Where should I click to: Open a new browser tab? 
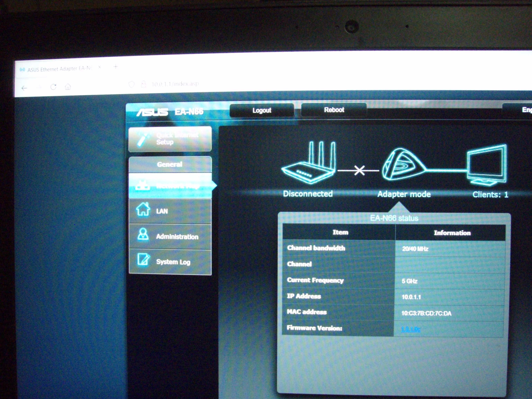point(116,67)
